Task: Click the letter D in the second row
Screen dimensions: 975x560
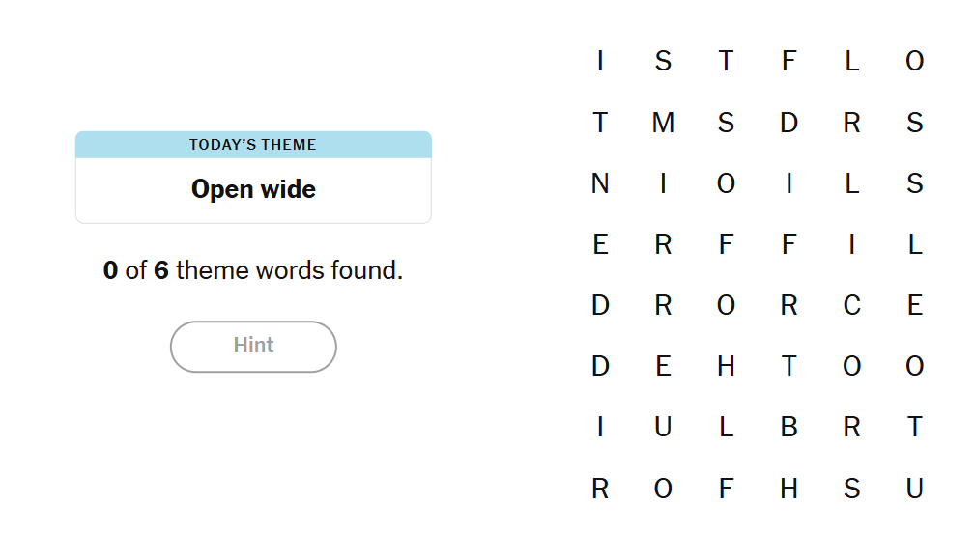Action: (789, 123)
